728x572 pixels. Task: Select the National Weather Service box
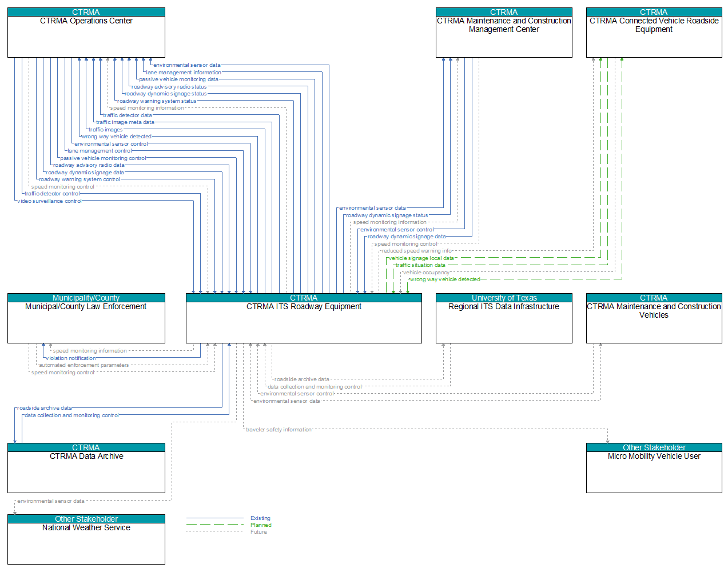(x=86, y=539)
